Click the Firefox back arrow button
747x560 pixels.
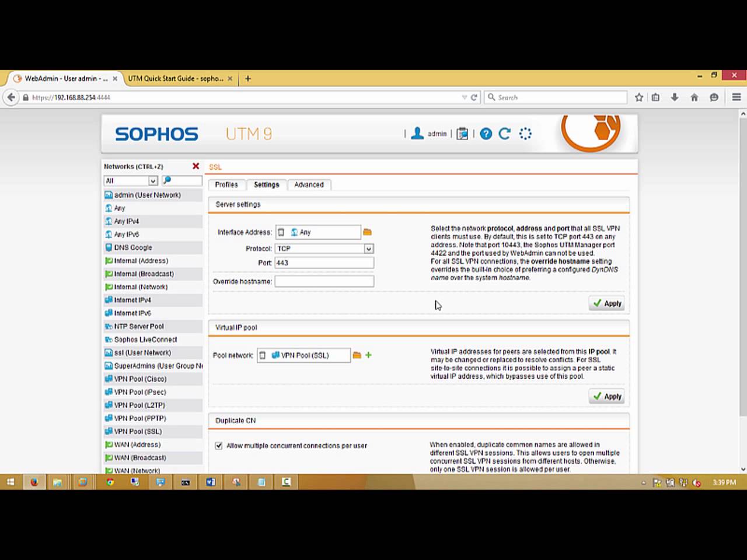[11, 97]
